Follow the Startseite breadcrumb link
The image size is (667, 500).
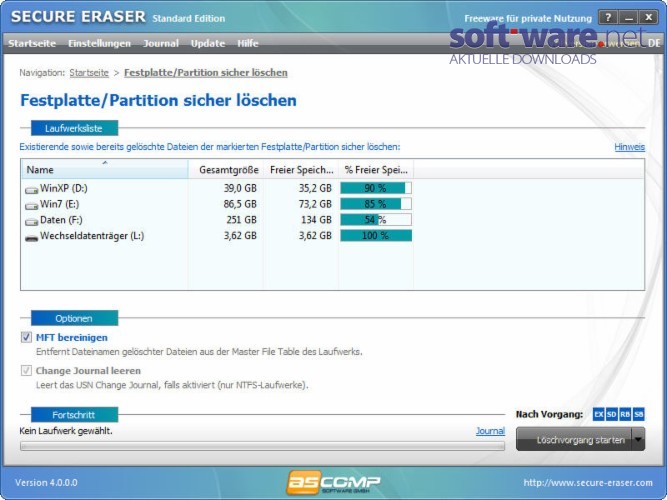[x=89, y=73]
